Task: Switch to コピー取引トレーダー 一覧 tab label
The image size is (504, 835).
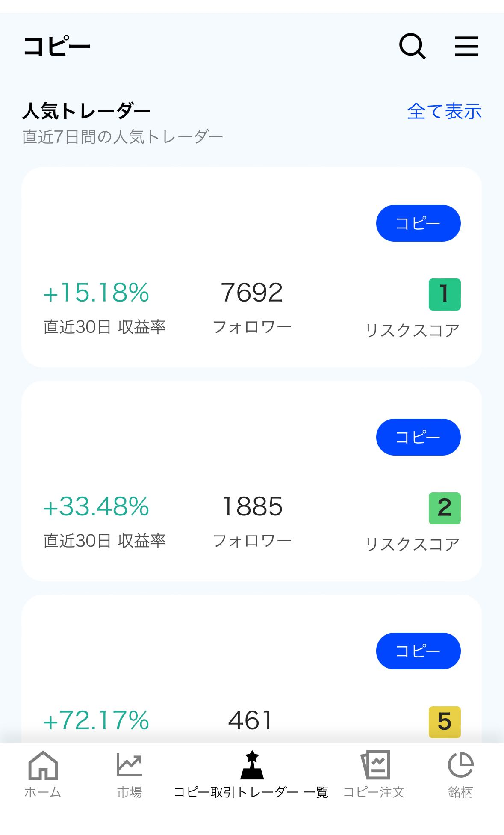Action: coord(251,792)
